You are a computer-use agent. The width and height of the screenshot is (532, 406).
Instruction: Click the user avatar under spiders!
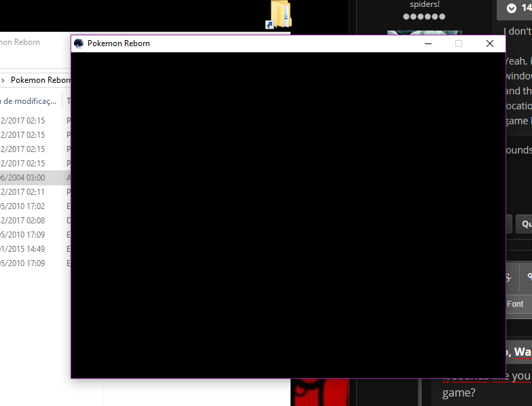click(x=425, y=33)
